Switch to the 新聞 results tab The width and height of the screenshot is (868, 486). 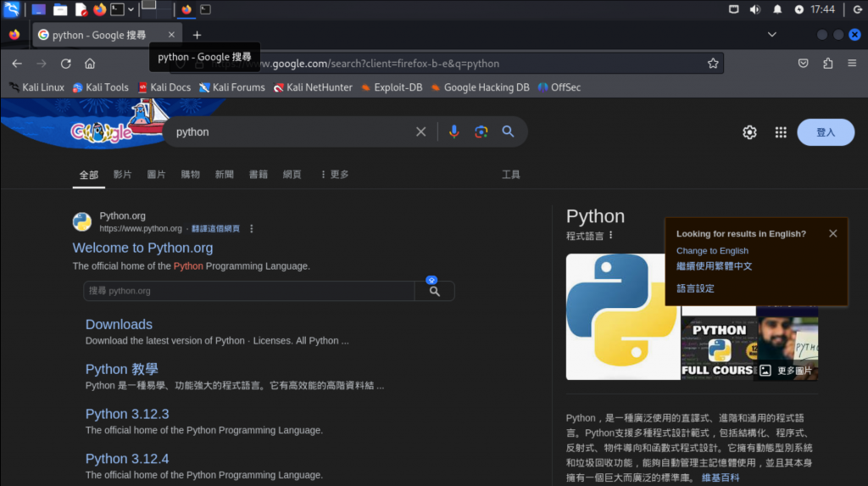point(224,175)
